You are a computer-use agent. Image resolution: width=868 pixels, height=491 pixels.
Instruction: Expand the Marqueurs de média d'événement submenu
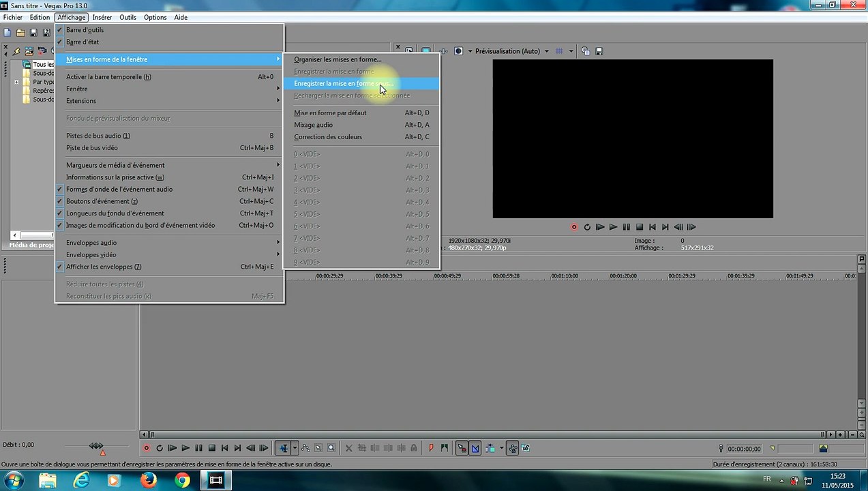[169, 165]
